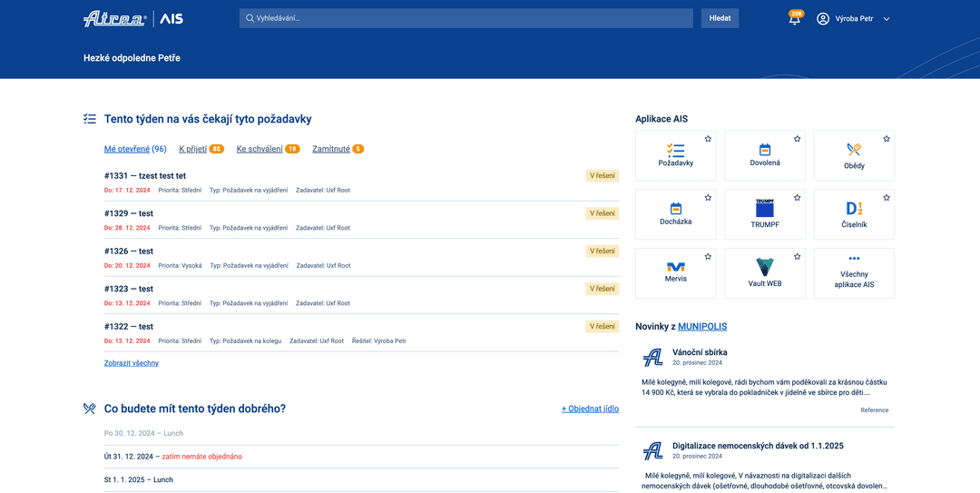The height and width of the screenshot is (493, 980).
Task: Open Digitalizace nemocenských dávek news title
Action: click(758, 446)
